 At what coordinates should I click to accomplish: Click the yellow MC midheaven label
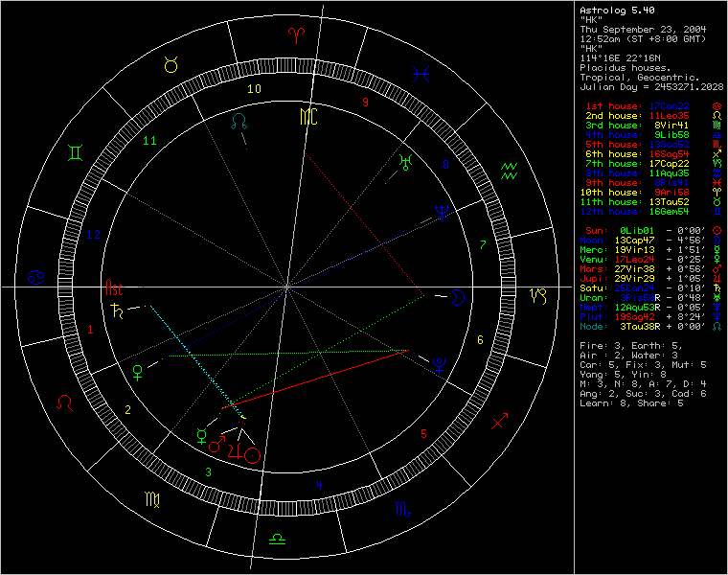[x=308, y=117]
